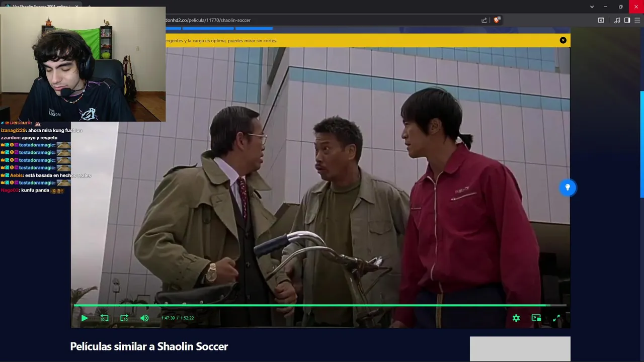Open the browser media control music icon
Image resolution: width=644 pixels, height=362 pixels.
pos(617,20)
